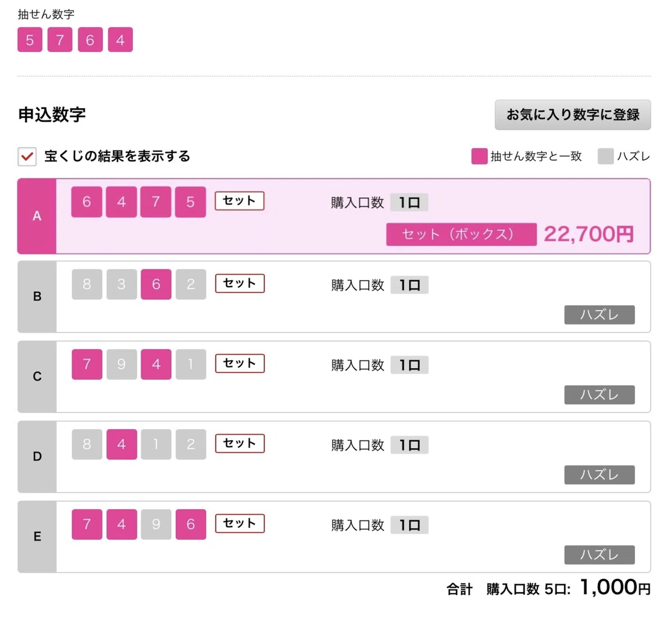Click the セット（ボックス）result badge

(461, 234)
